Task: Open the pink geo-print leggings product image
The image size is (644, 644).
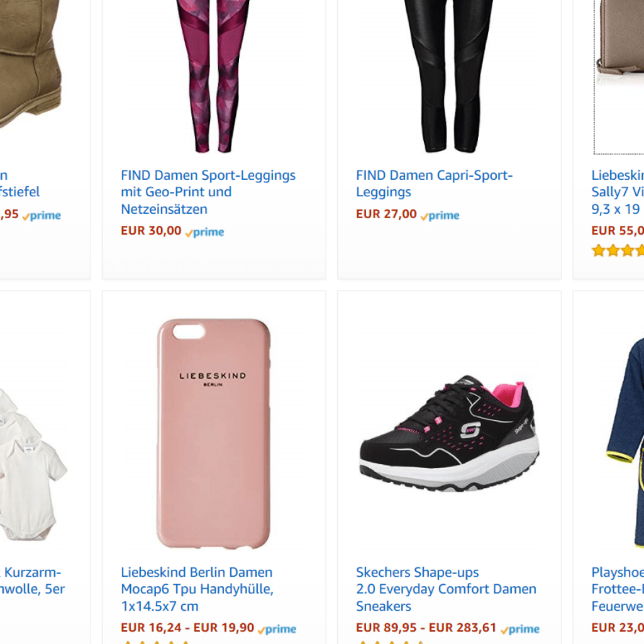Action: click(214, 75)
